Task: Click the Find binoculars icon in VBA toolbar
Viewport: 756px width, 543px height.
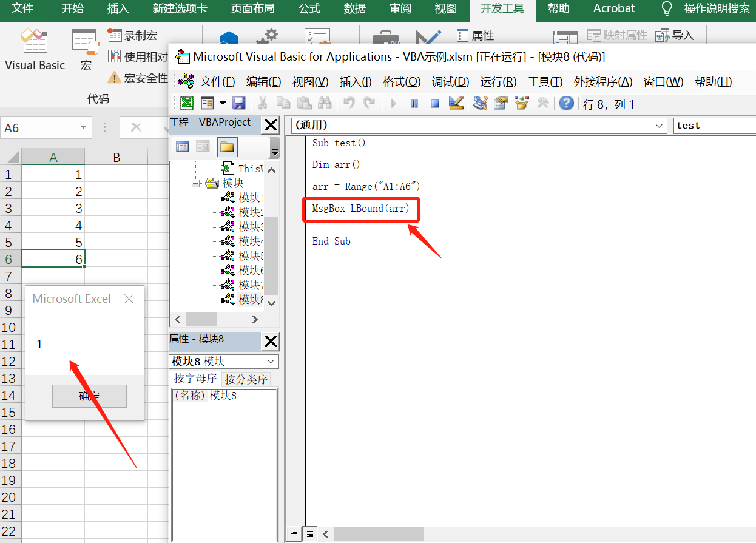Action: coord(325,103)
